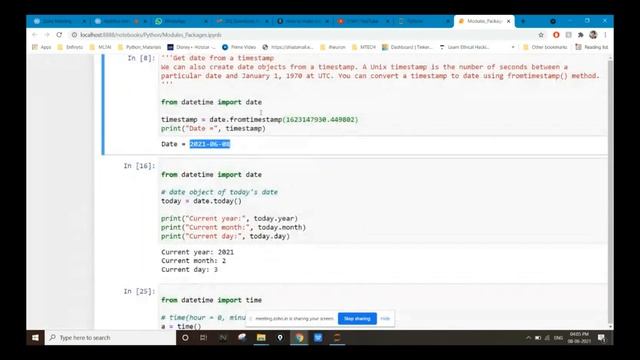
Task: Open Task View in the taskbar
Action: [x=204, y=338]
